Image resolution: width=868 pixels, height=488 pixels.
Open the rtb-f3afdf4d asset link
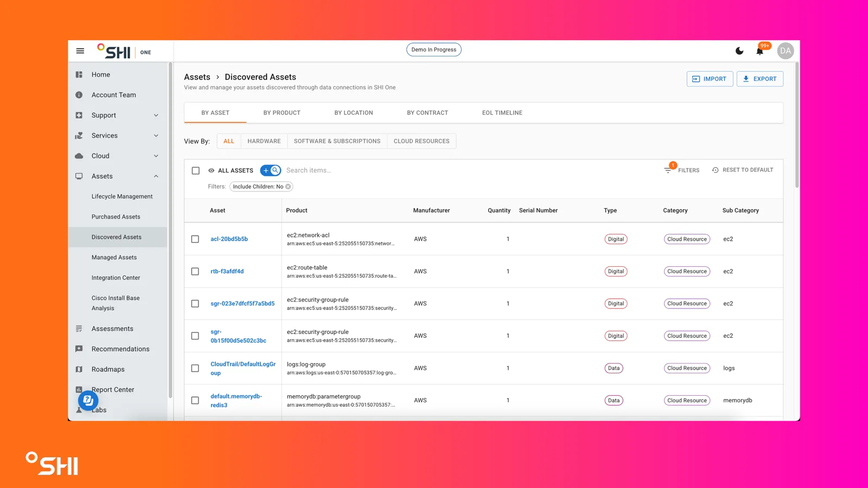coord(227,272)
